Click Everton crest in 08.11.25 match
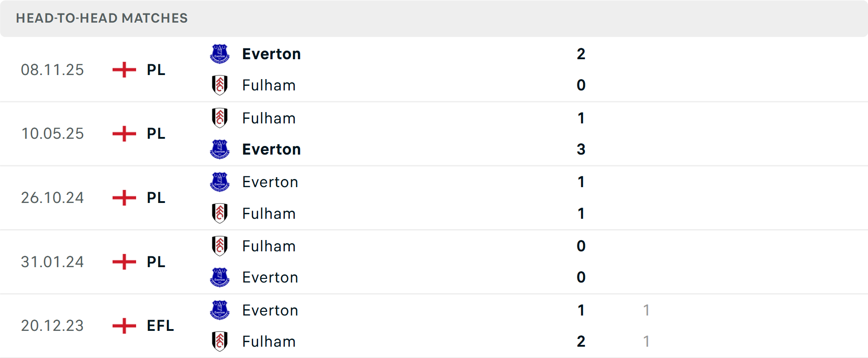The width and height of the screenshot is (868, 358). (220, 54)
